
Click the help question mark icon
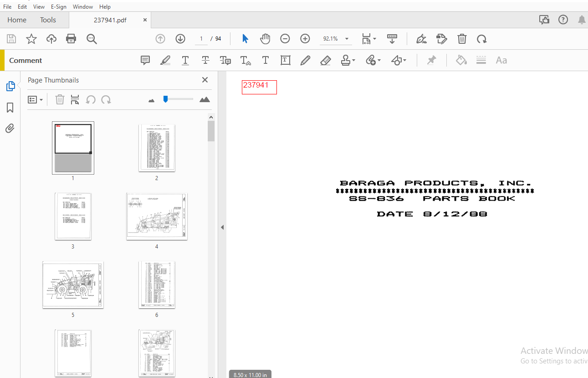pyautogui.click(x=563, y=20)
